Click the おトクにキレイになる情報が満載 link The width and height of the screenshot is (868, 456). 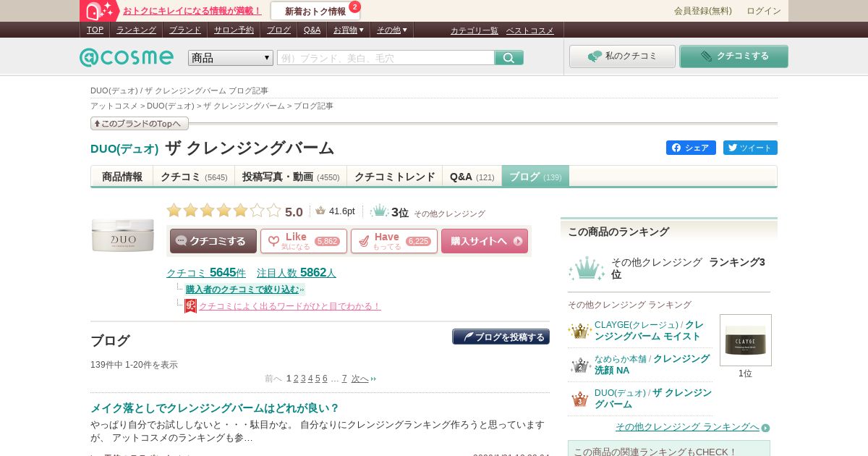click(x=192, y=11)
